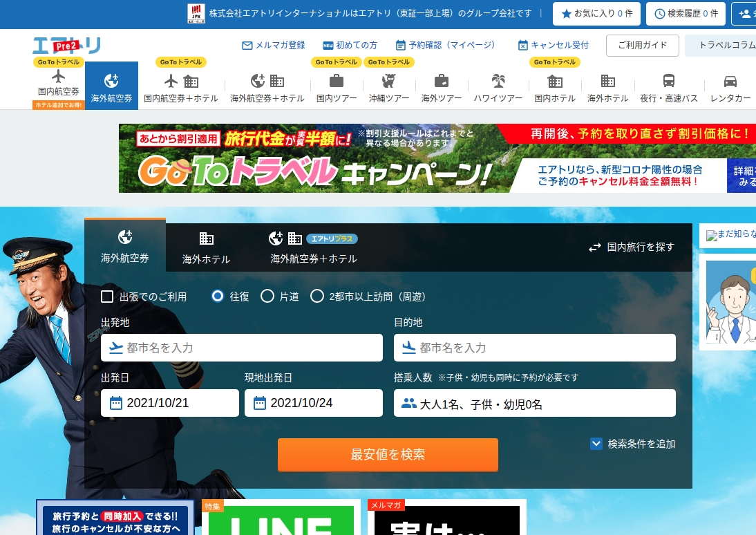This screenshot has height=535, width=756.
Task: Click the globe icon above 海外航空券 nav
Action: (x=111, y=80)
